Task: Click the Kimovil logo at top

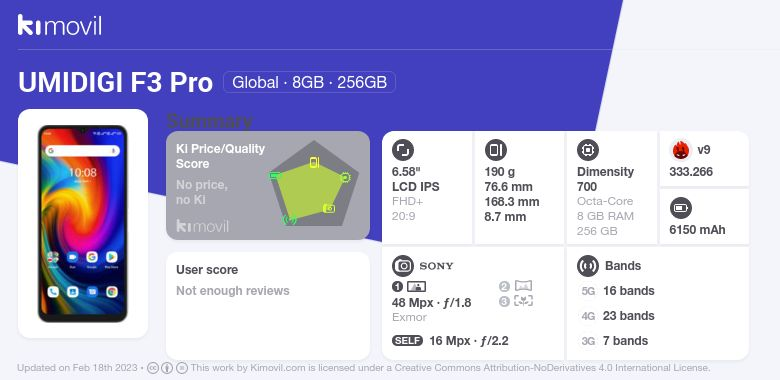Action: 60,25
